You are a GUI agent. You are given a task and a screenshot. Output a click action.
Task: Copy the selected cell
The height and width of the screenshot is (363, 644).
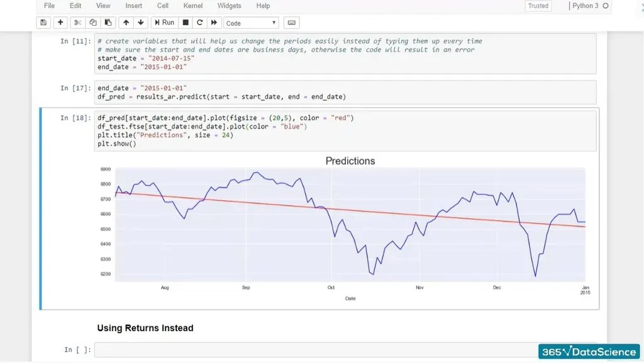(x=92, y=23)
